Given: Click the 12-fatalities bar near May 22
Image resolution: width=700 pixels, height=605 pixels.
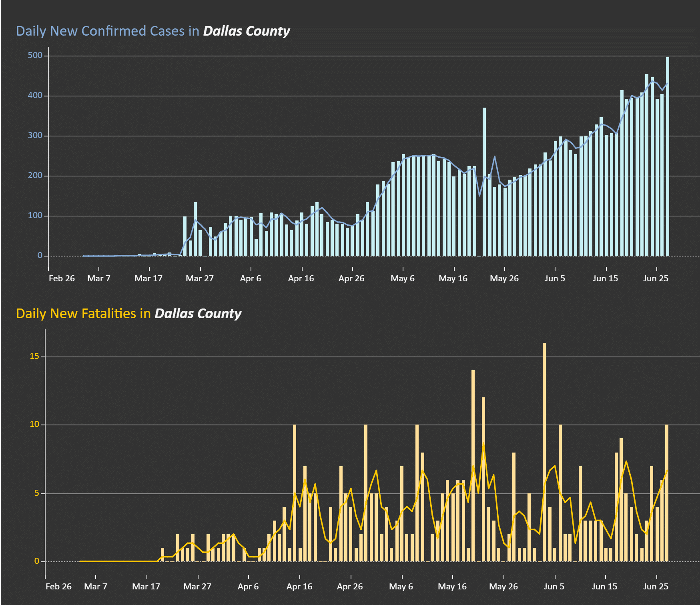Looking at the screenshot, I should 483,479.
